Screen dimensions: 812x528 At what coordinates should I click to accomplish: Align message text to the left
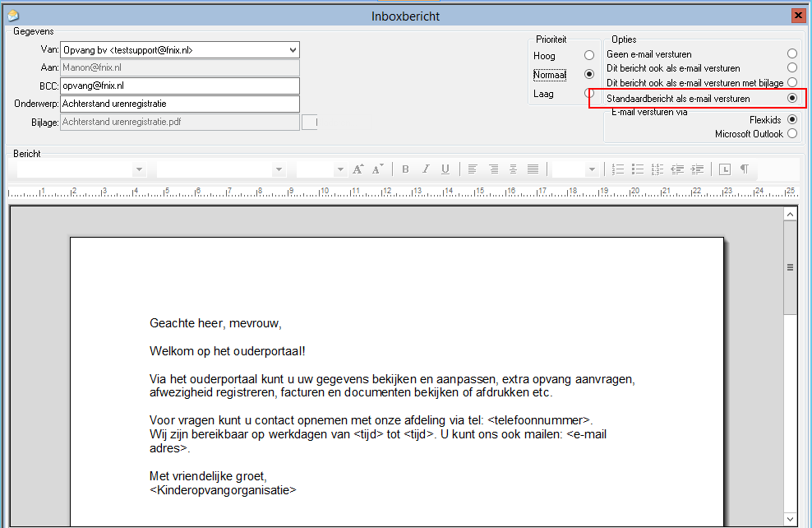point(473,169)
